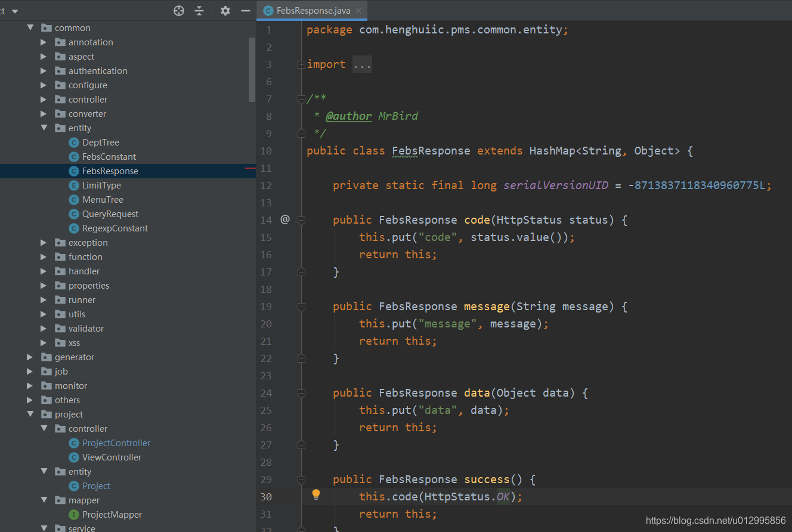This screenshot has width=792, height=532.
Task: Click the "message" string literal on line 20
Action: coord(448,323)
